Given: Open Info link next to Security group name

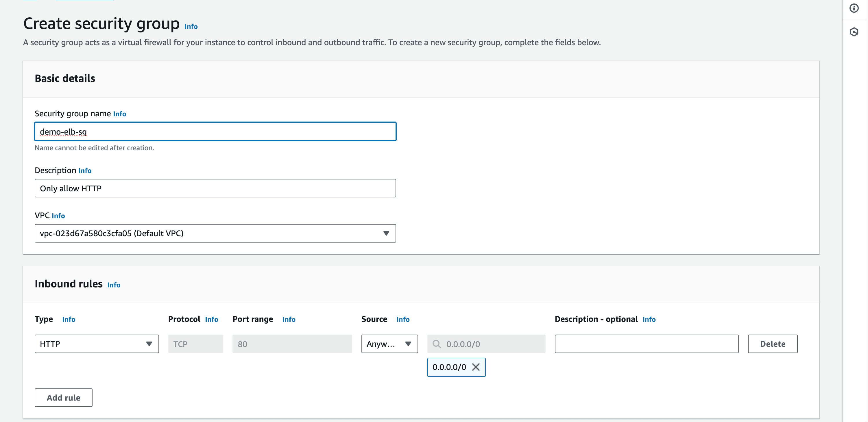Looking at the screenshot, I should 119,114.
